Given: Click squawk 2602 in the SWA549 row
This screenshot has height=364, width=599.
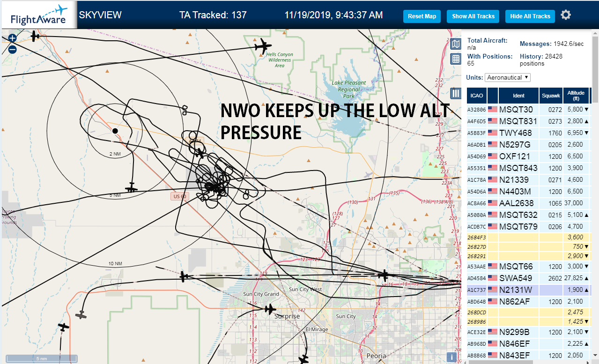Looking at the screenshot, I should pos(555,278).
